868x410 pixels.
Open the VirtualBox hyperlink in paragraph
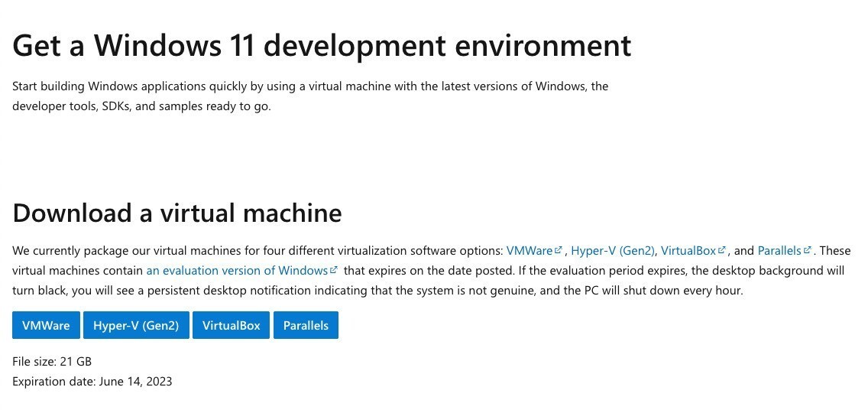693,250
